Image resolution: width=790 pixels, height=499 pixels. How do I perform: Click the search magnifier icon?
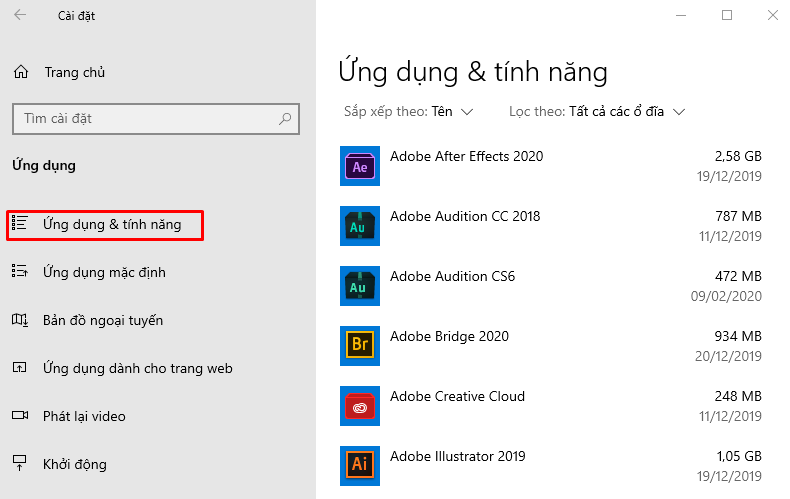pyautogui.click(x=285, y=118)
